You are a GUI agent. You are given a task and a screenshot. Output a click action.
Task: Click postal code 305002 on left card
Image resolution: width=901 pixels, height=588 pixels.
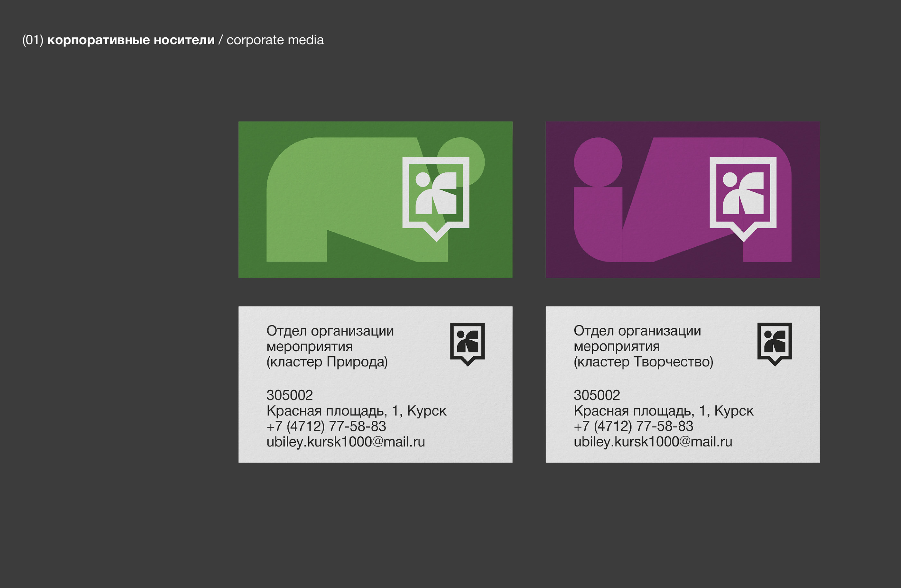point(290,395)
